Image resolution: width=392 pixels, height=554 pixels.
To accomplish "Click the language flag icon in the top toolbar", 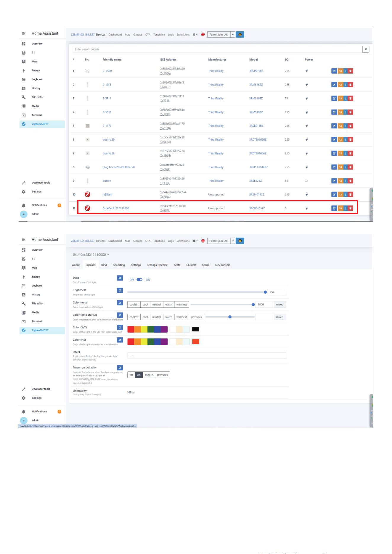I will coord(203,35).
